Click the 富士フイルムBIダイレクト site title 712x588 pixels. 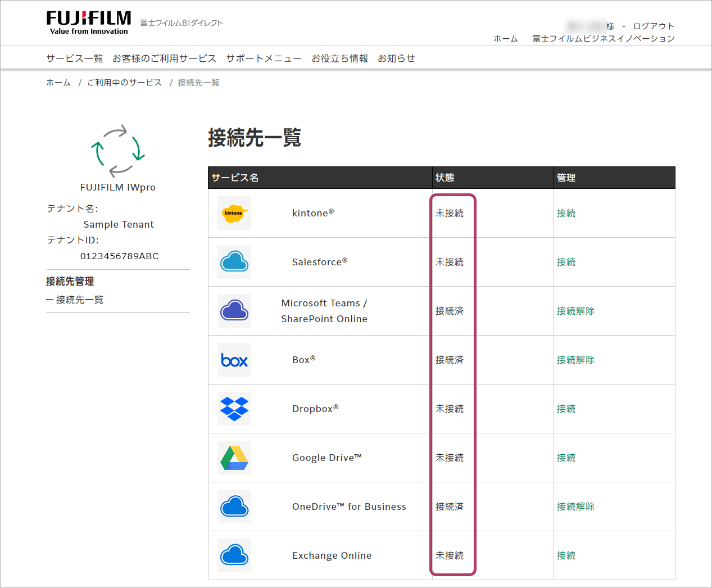point(182,23)
